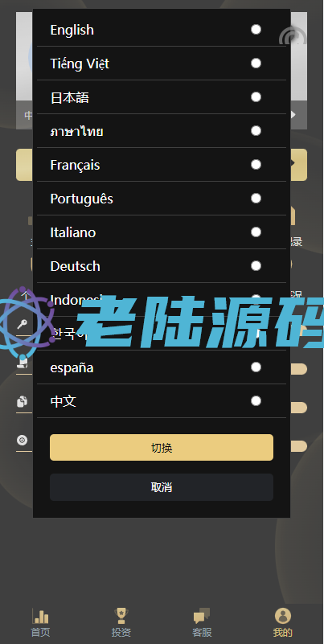Open the 我的 profile tab
This screenshot has width=324, height=644.
[282, 616]
